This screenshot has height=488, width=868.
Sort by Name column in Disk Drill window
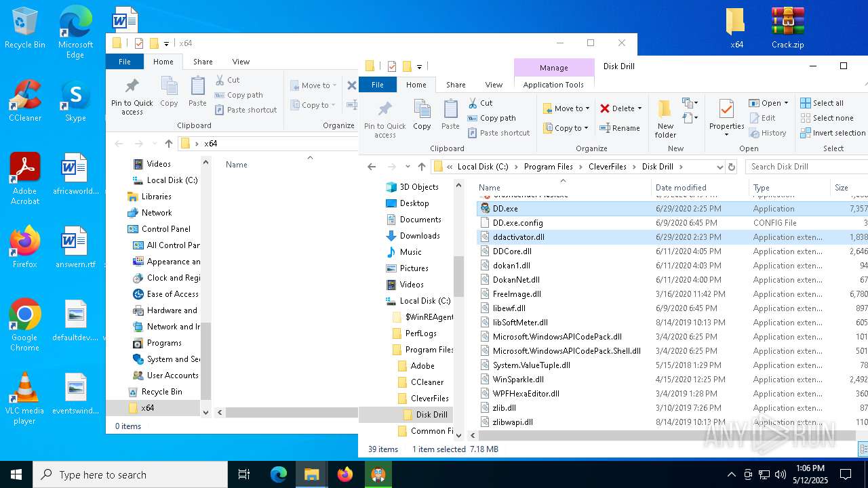pos(562,188)
